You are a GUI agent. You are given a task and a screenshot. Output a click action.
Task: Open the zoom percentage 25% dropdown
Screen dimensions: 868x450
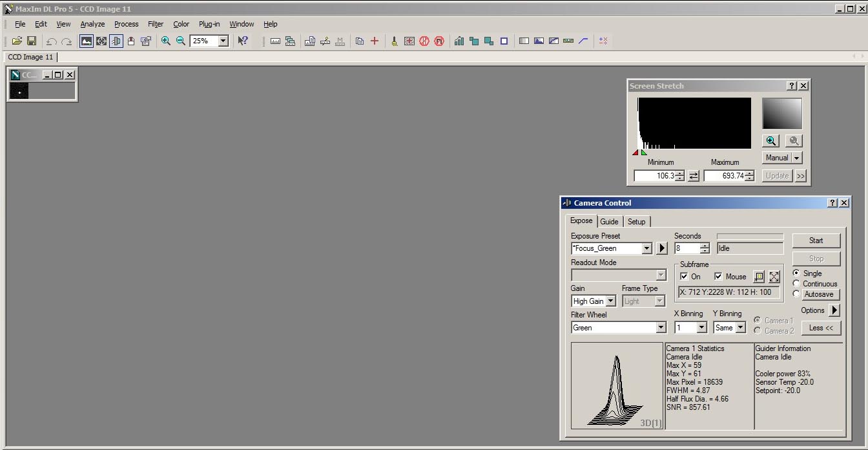pyautogui.click(x=223, y=41)
